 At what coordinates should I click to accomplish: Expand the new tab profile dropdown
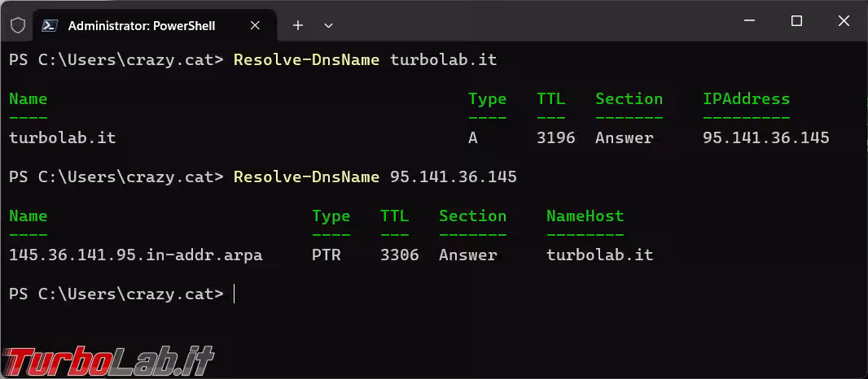pos(329,25)
